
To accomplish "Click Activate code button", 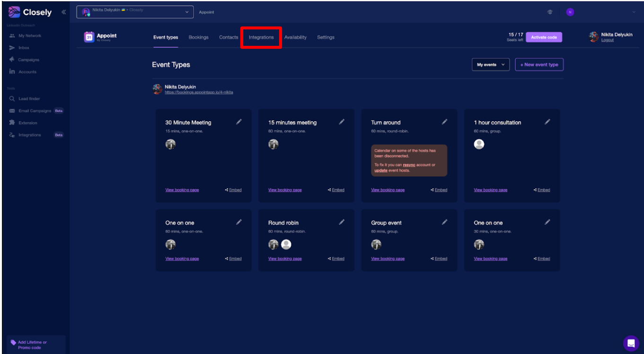I will click(544, 37).
